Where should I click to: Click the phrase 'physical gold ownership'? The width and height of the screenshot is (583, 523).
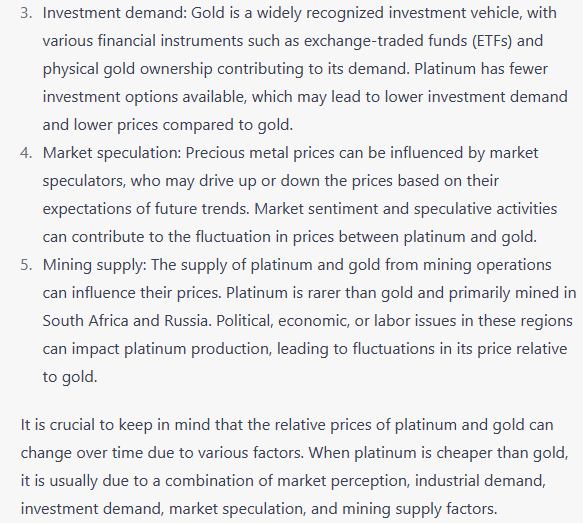click(128, 69)
